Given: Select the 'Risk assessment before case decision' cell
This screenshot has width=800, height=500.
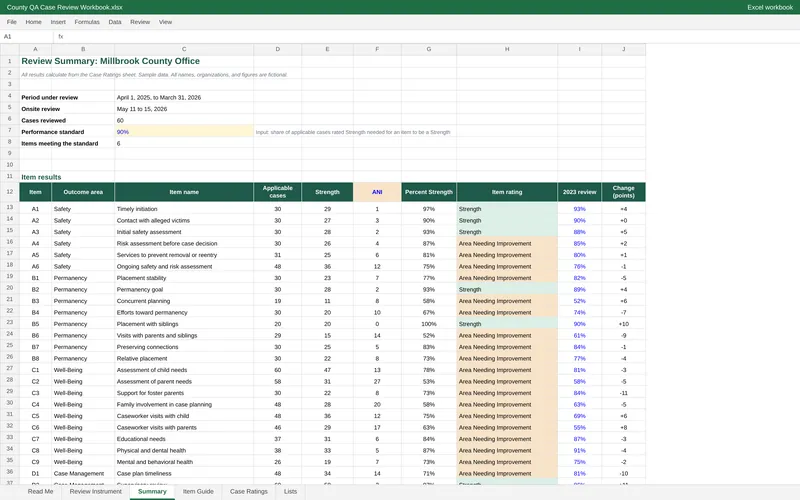Looking at the screenshot, I should coord(184,243).
